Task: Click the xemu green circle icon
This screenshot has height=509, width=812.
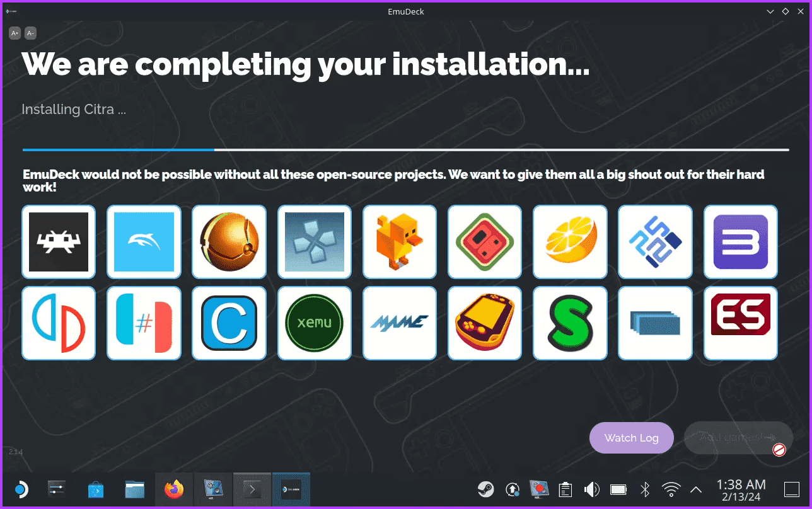Action: point(315,323)
